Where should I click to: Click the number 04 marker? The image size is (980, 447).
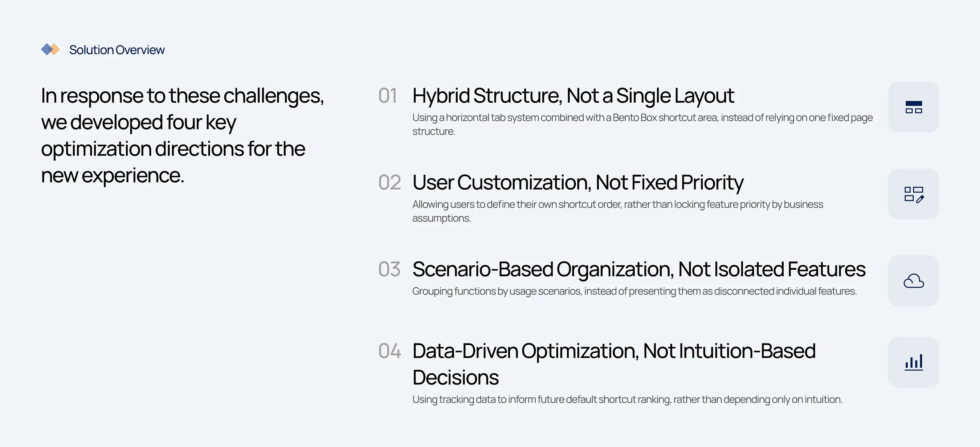pyautogui.click(x=389, y=351)
